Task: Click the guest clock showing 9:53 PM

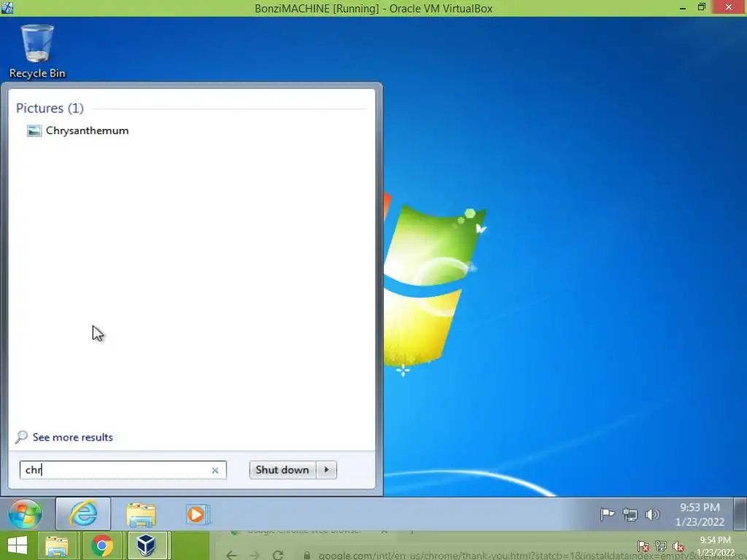Action: pyautogui.click(x=700, y=514)
